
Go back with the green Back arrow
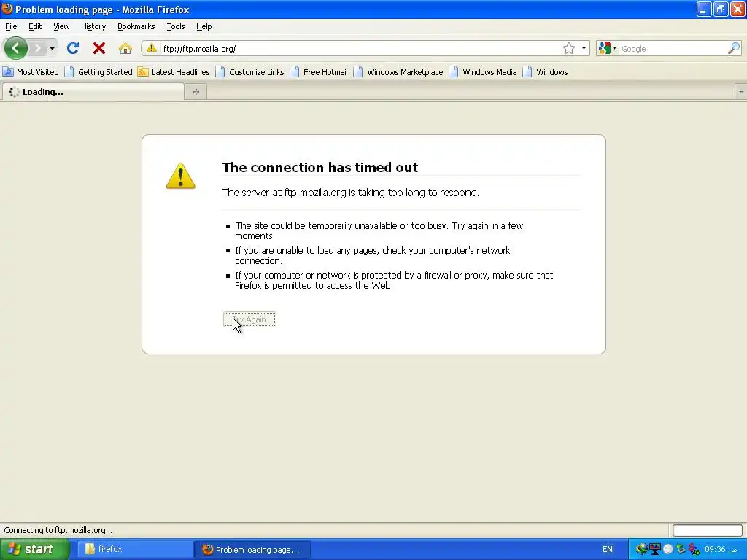click(16, 48)
